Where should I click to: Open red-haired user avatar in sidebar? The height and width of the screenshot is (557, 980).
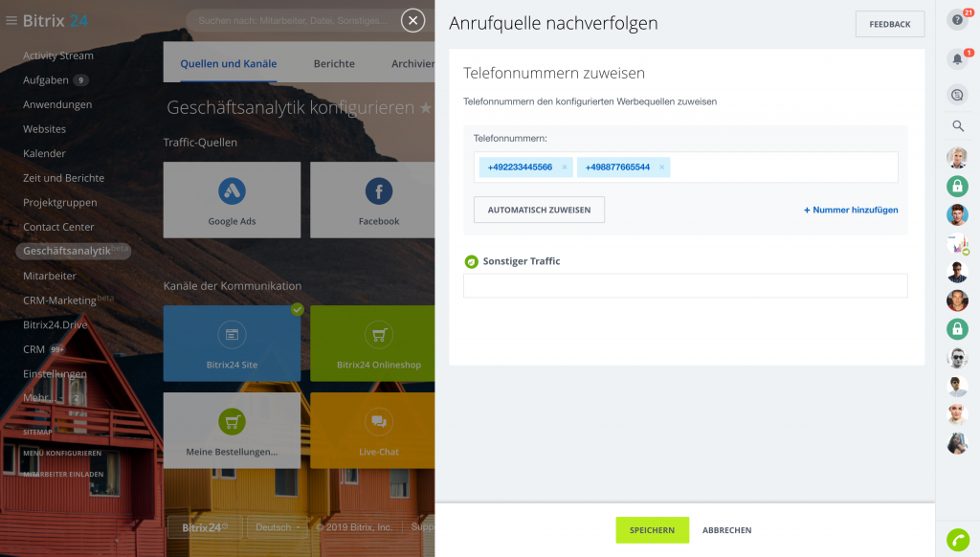(957, 214)
